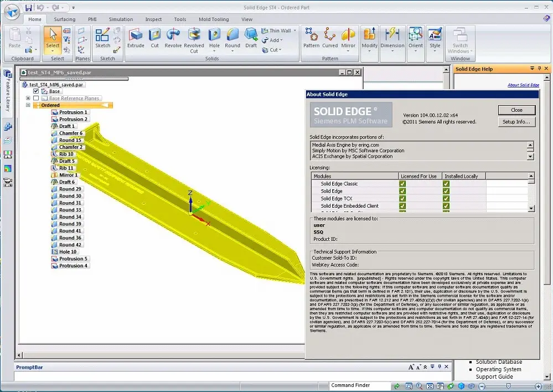Toggle Solid Edge Classic licensed checkbox

(402, 183)
